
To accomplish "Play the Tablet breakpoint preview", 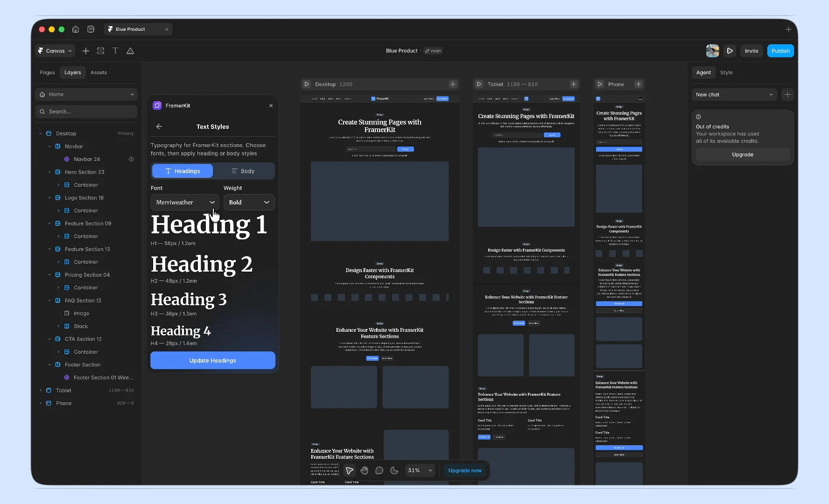I will 479,84.
